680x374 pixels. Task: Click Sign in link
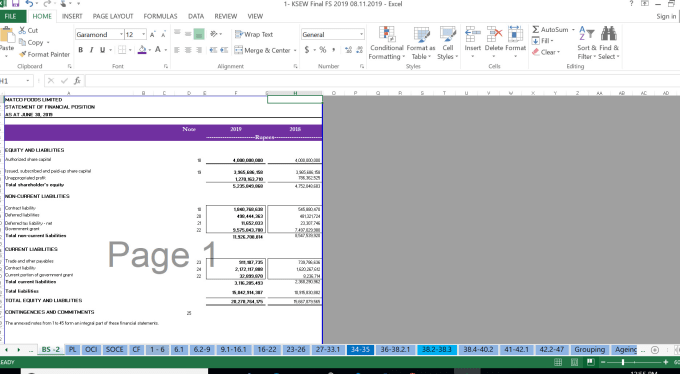(x=666, y=16)
